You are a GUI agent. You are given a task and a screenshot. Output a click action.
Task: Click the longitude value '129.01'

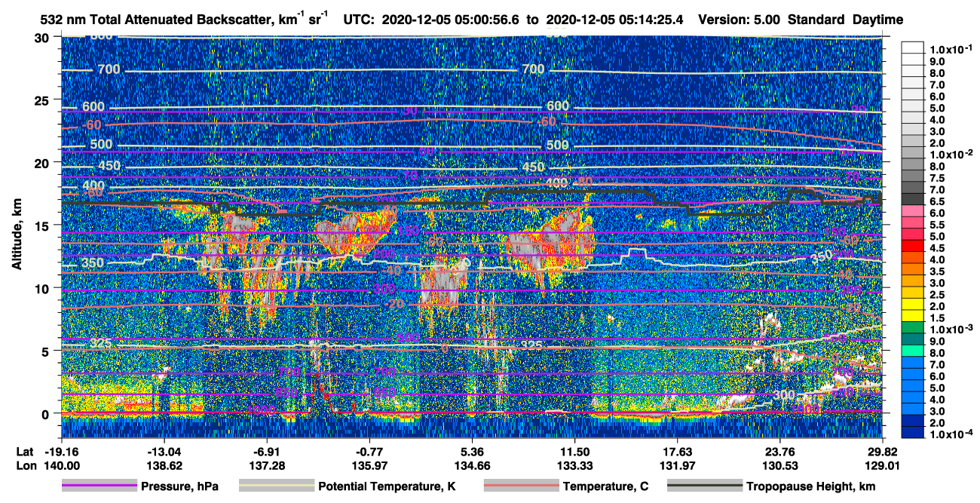883,465
